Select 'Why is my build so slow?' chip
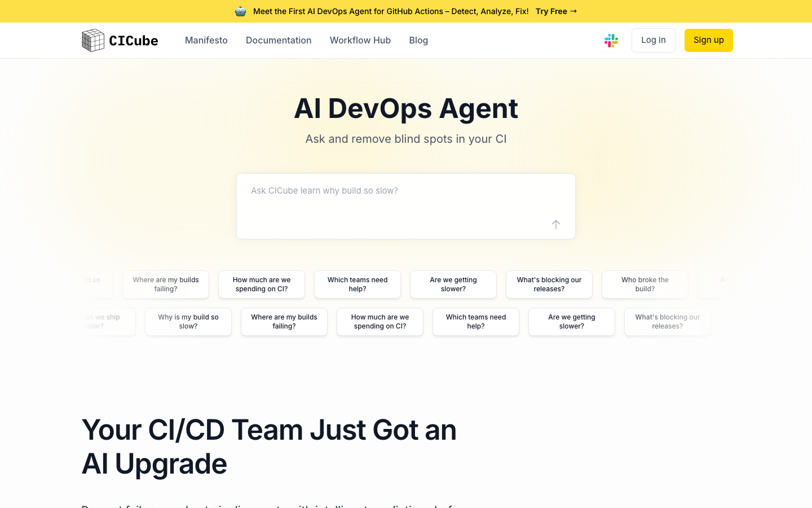Screen dimensions: 812x508 pyautogui.click(x=188, y=322)
